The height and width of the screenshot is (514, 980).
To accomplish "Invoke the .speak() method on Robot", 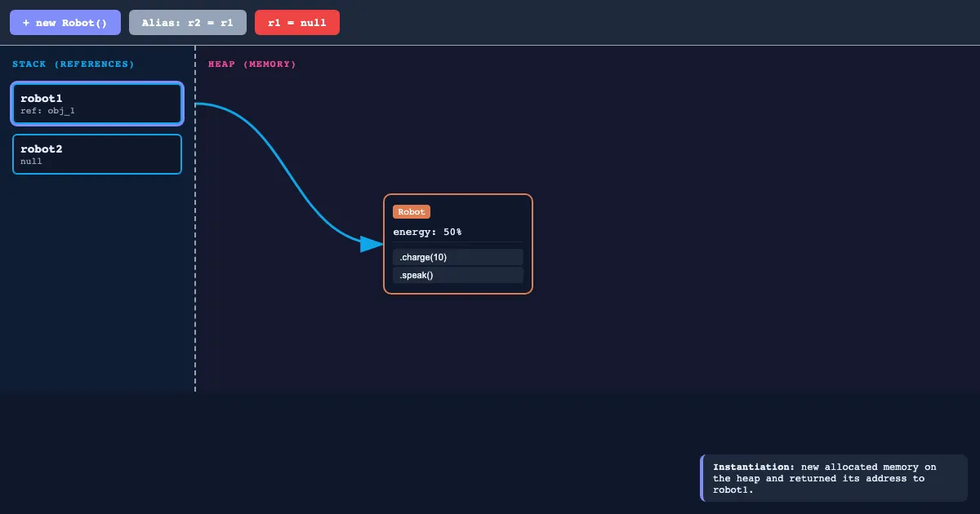I will 458,275.
